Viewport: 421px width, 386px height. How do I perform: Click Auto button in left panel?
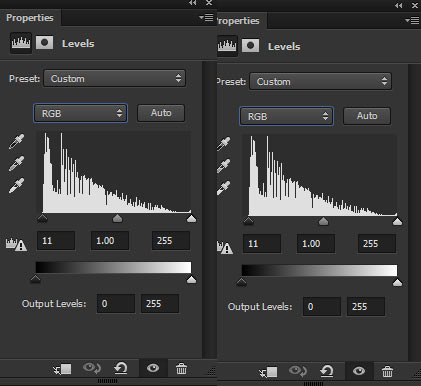pos(161,113)
